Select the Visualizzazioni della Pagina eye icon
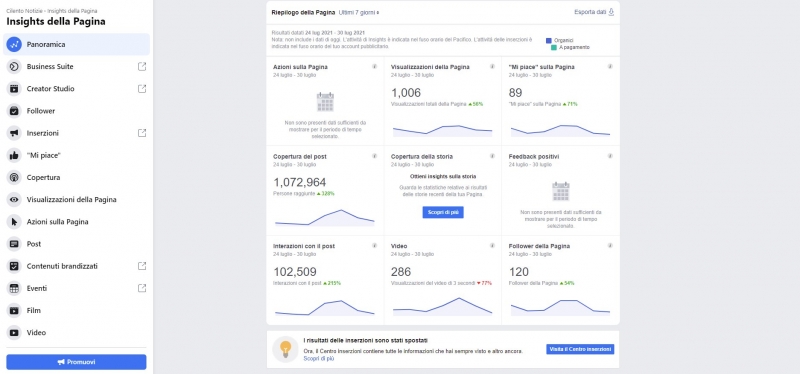 click(14, 200)
